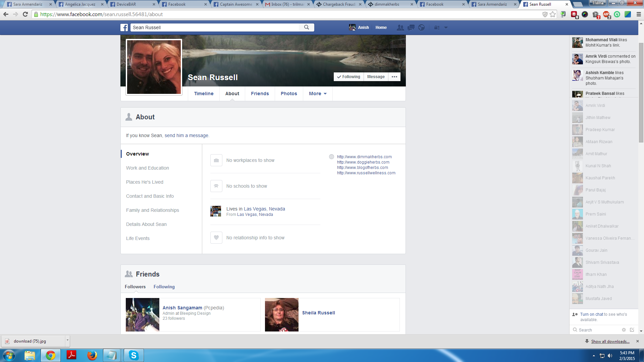Open the messages icon in header
Screen dimensions: 644x362
411,27
